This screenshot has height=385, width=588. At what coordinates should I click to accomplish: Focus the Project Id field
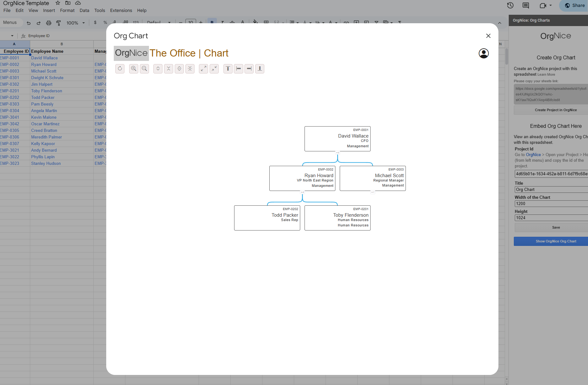tap(551, 174)
